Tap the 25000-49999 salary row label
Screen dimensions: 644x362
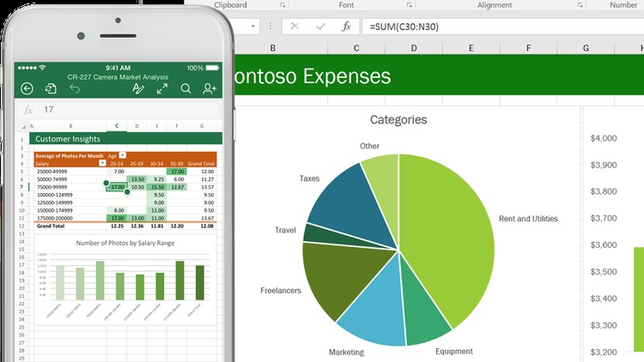[55, 172]
